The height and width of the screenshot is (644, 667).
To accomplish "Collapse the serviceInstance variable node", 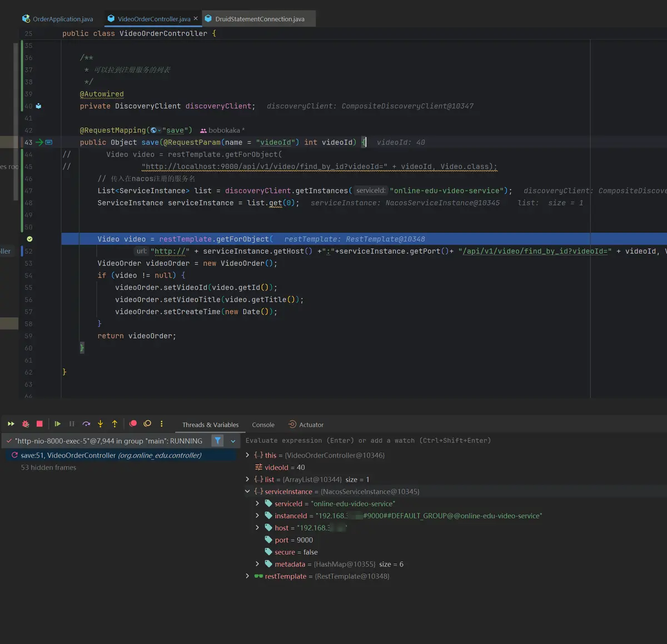I will pos(247,492).
